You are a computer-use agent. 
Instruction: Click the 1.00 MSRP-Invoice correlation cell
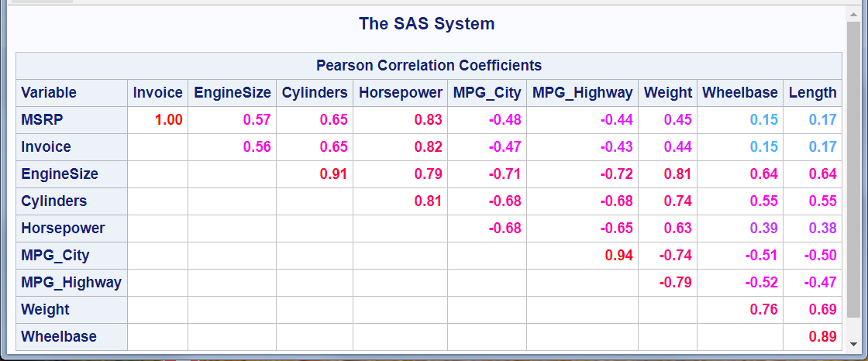169,120
